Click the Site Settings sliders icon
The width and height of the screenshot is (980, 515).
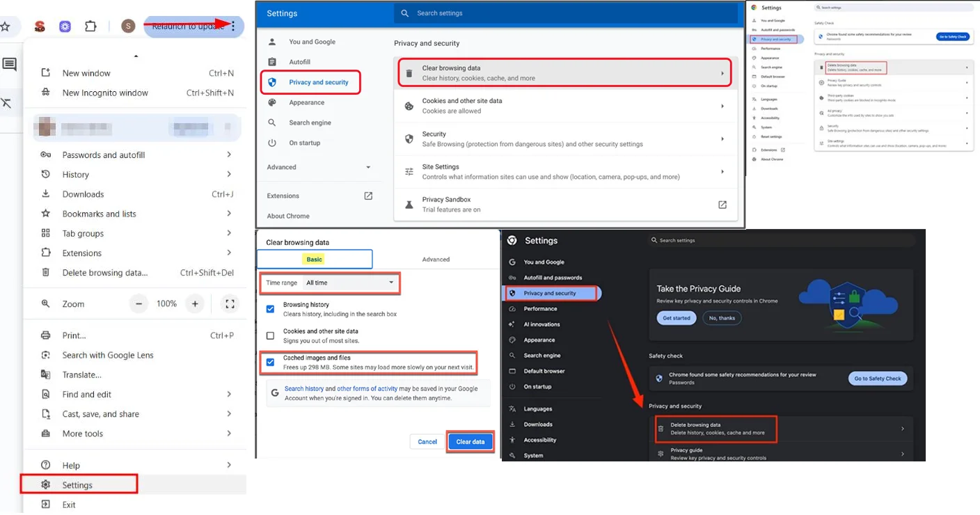tap(409, 172)
